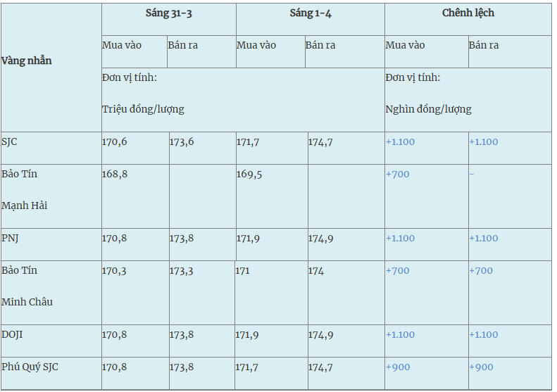Image resolution: width=557 pixels, height=392 pixels.
Task: Click the 169,5 price for Bảo Tín Mạnh Hải
Action: click(249, 175)
